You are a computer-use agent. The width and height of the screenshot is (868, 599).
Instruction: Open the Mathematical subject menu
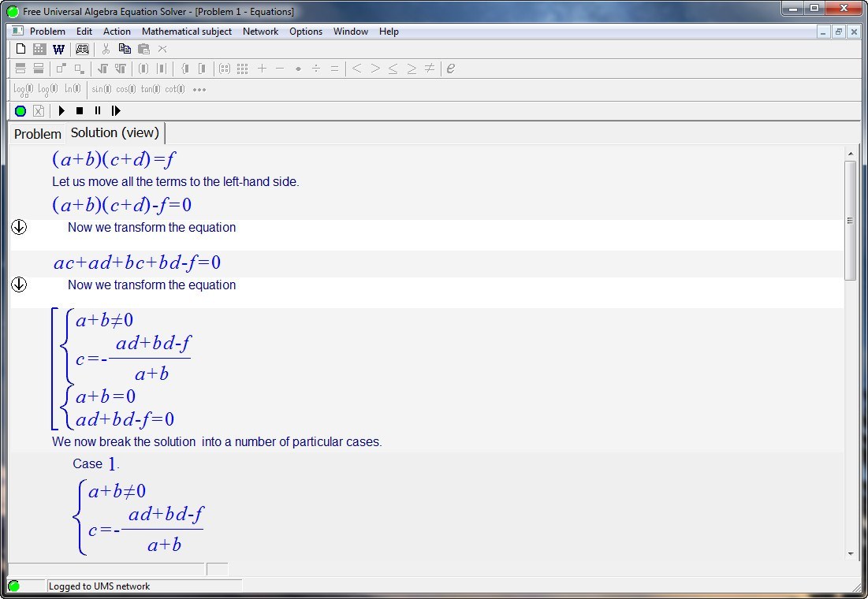[187, 32]
